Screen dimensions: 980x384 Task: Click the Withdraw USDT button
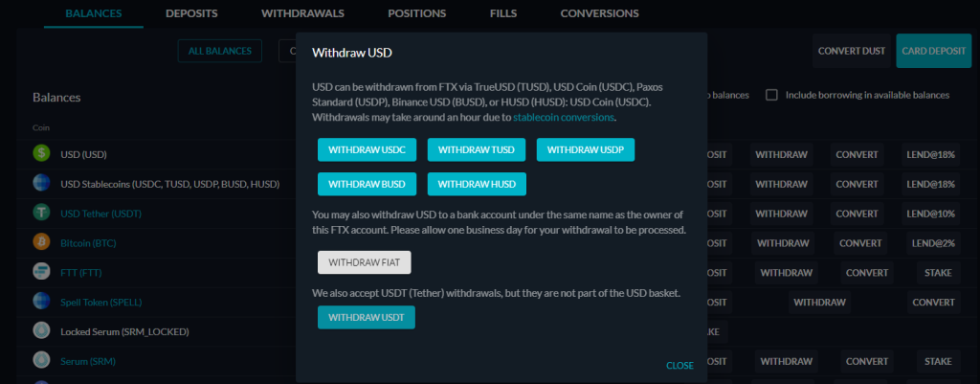pos(367,317)
